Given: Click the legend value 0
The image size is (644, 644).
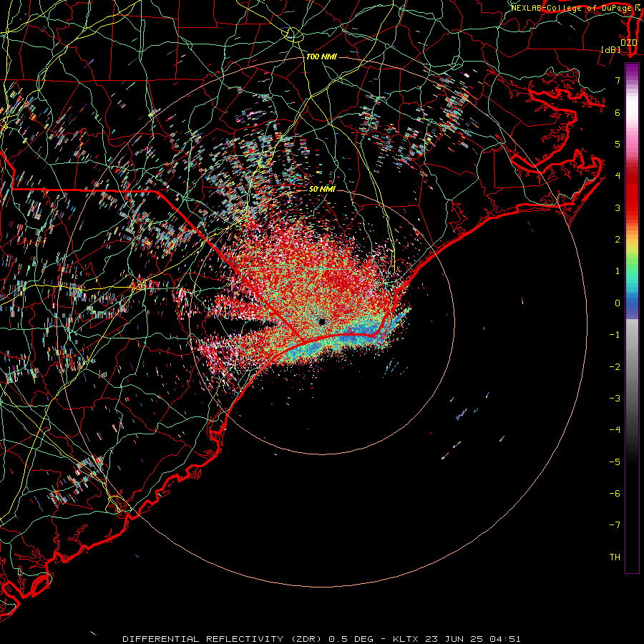Looking at the screenshot, I should click(618, 303).
